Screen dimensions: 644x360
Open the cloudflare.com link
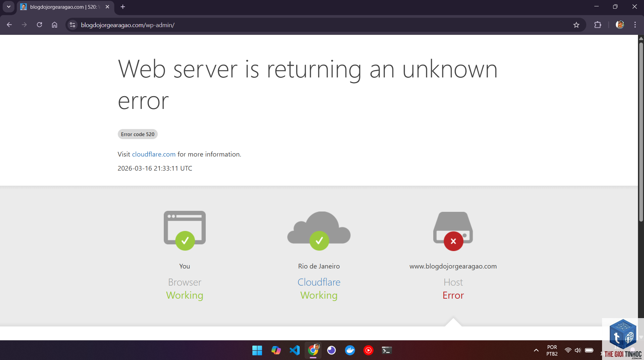tap(154, 154)
